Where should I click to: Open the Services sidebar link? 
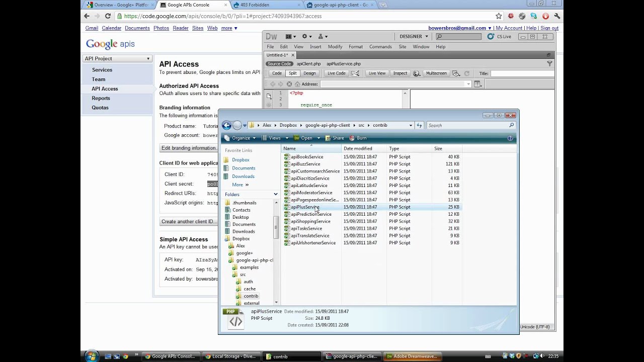(102, 70)
